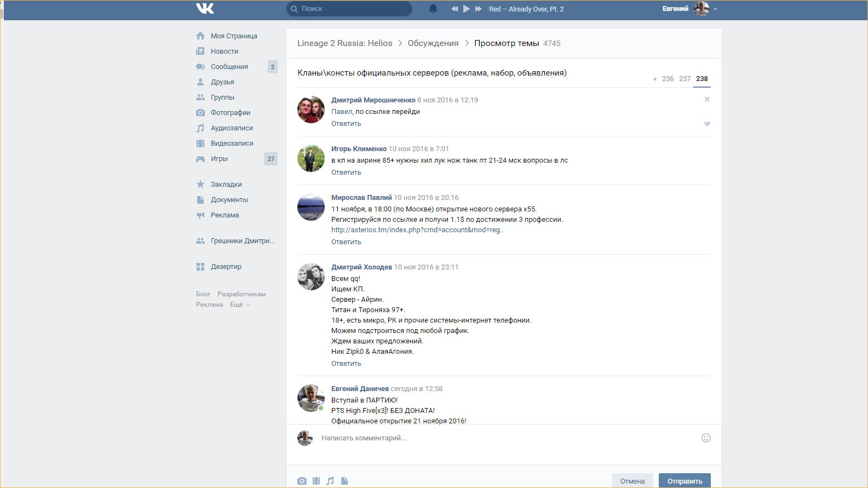Attach a video to the comment

click(316, 481)
